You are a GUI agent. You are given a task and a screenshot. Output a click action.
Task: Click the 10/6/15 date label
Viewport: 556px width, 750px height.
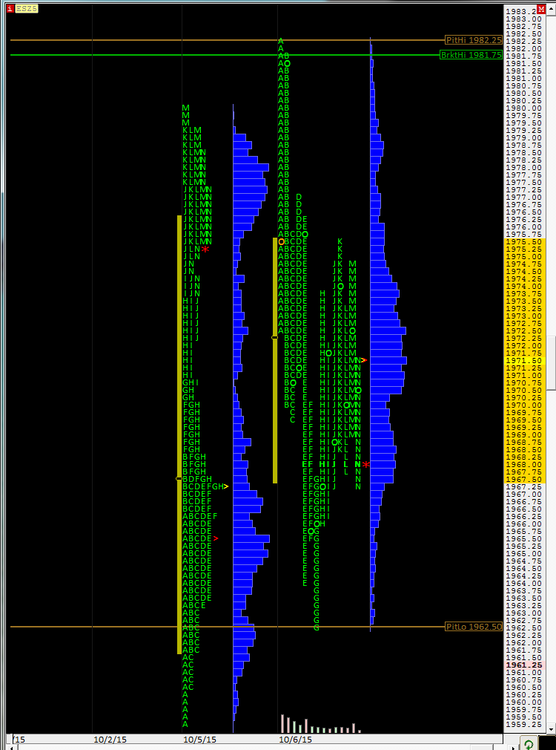pos(296,739)
